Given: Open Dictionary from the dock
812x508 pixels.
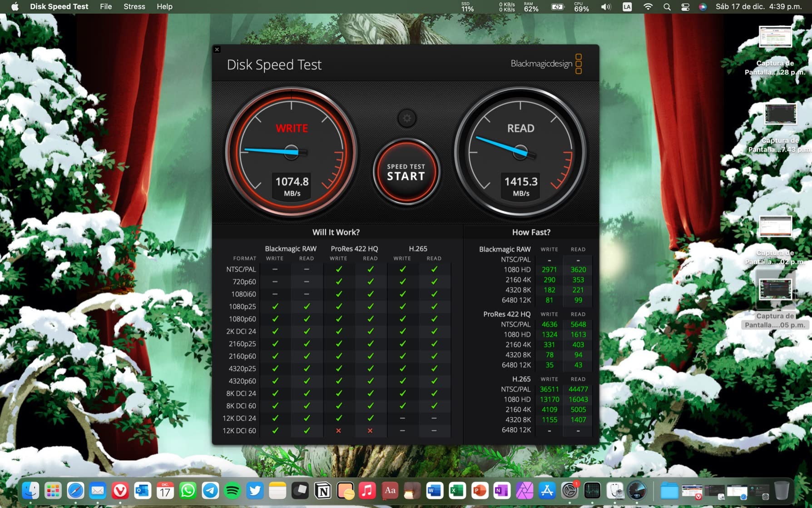Looking at the screenshot, I should coord(390,491).
